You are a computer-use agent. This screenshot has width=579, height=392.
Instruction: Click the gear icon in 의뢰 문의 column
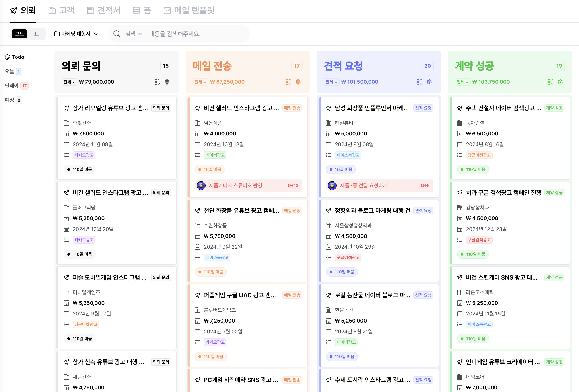coord(167,82)
